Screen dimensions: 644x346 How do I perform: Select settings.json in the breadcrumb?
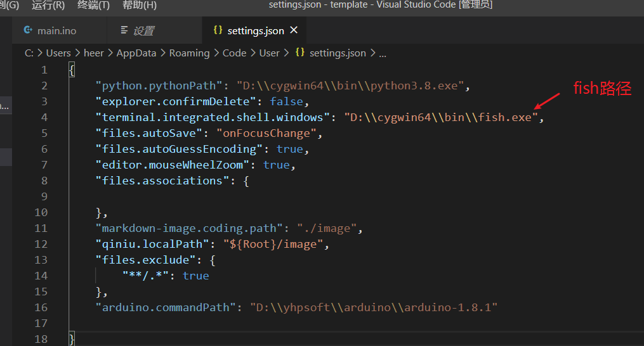[x=338, y=53]
